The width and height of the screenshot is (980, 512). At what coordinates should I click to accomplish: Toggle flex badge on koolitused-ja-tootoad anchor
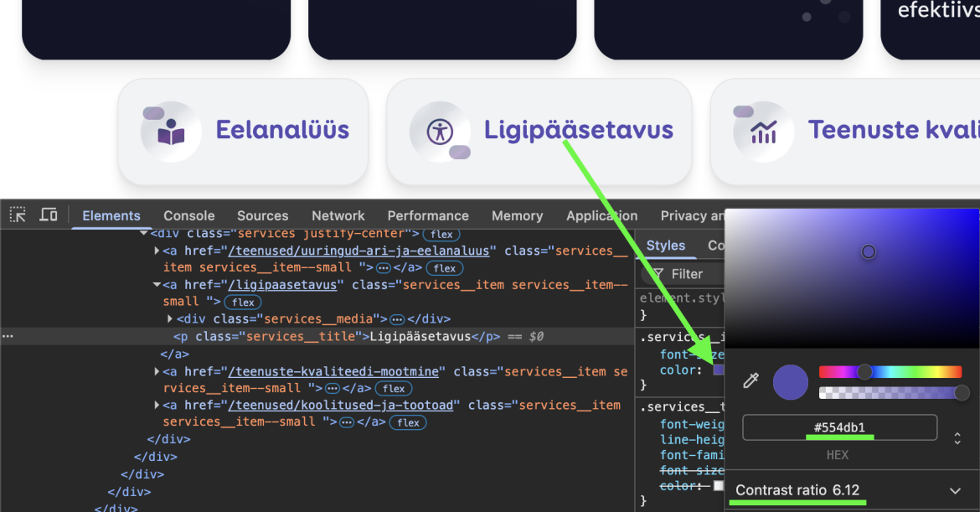point(408,422)
